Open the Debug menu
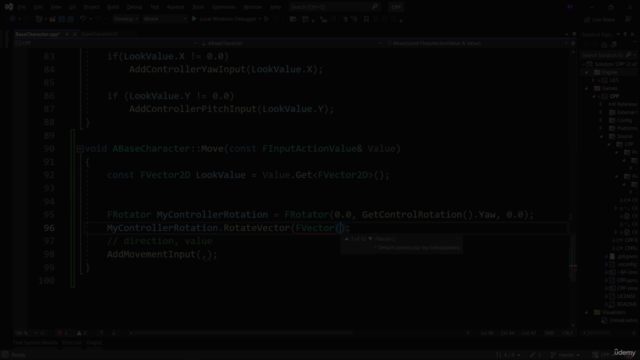The height and width of the screenshot is (360, 640). pos(134,7)
